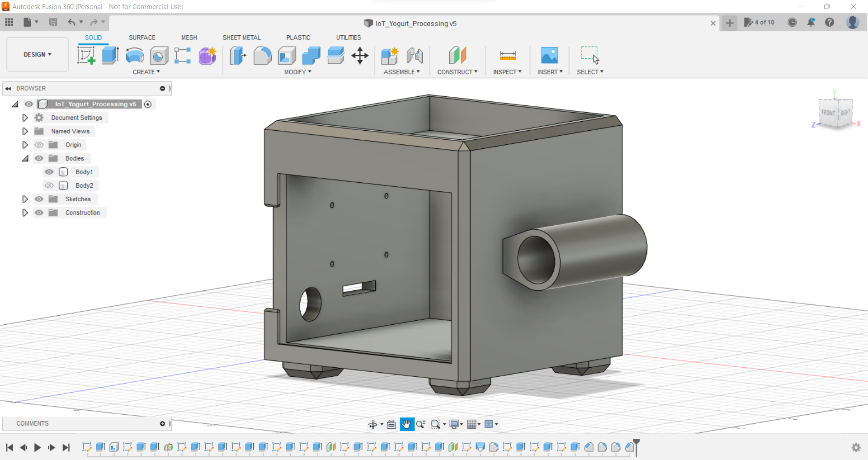Screen dimensions: 868x460
Task: Activate the Pan tool in navigation bar
Action: click(406, 424)
